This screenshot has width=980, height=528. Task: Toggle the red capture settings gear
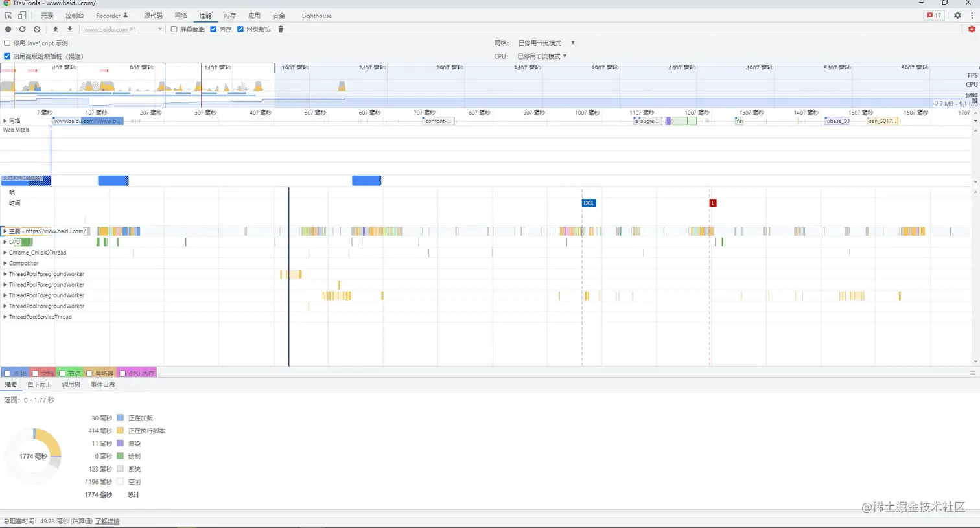972,29
